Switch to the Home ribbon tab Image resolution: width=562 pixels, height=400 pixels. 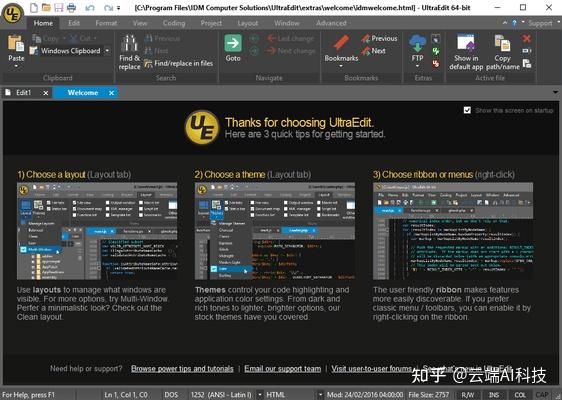click(x=43, y=23)
